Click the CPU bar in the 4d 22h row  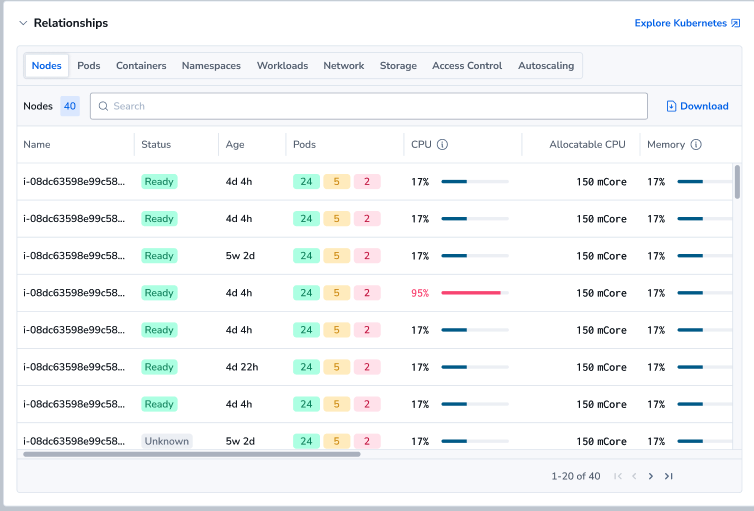point(475,367)
